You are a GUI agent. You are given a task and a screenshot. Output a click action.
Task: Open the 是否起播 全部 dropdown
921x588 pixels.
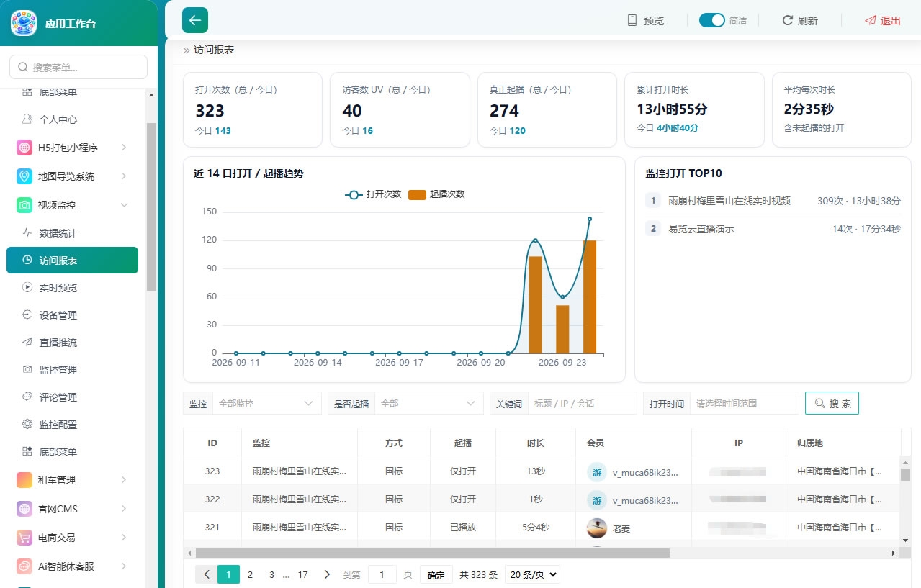point(428,404)
